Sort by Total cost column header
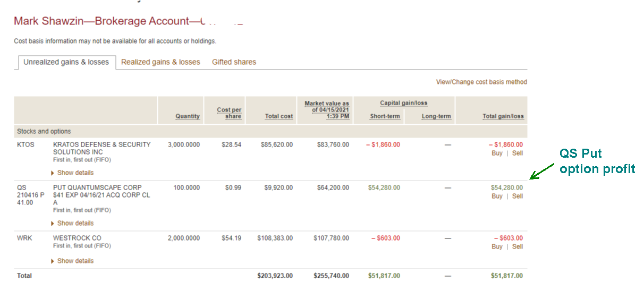Screen dimensions: 644x291 point(279,116)
